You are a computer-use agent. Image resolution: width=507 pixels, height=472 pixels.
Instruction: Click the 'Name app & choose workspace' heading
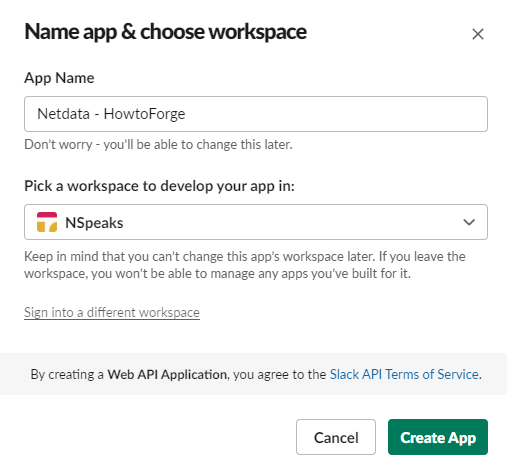pos(165,32)
